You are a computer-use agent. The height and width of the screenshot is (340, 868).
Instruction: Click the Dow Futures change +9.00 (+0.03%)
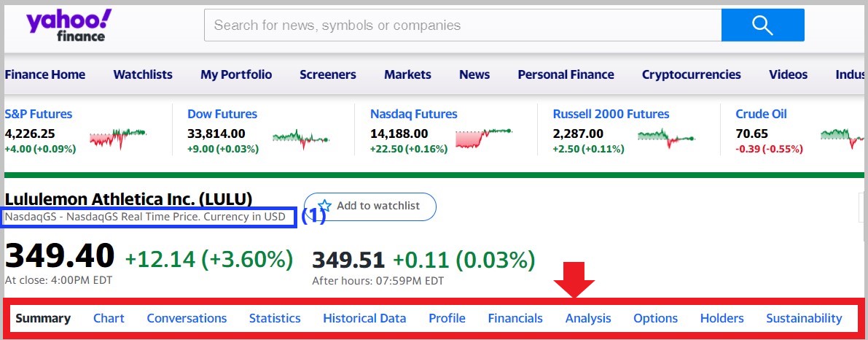pos(223,149)
